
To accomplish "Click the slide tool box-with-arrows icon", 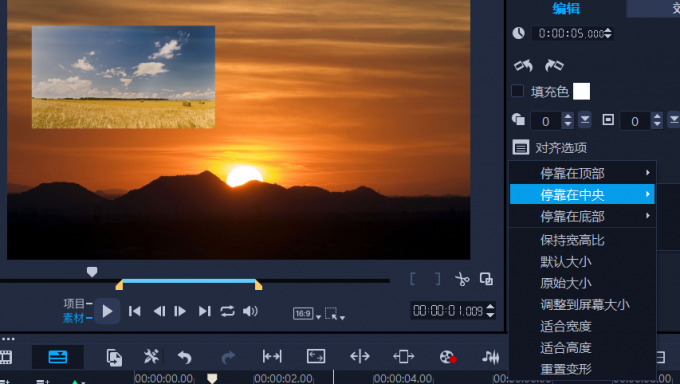I will (x=403, y=357).
